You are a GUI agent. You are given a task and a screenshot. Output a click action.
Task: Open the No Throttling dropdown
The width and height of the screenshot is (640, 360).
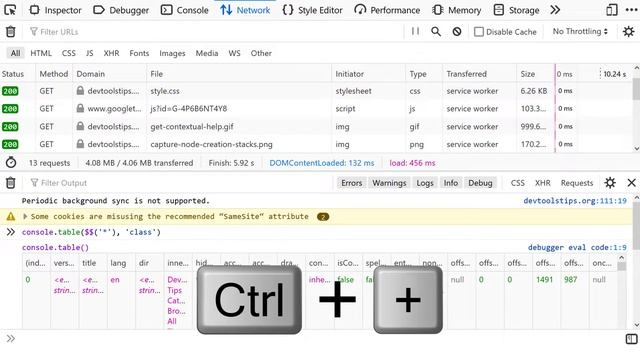[x=580, y=31]
